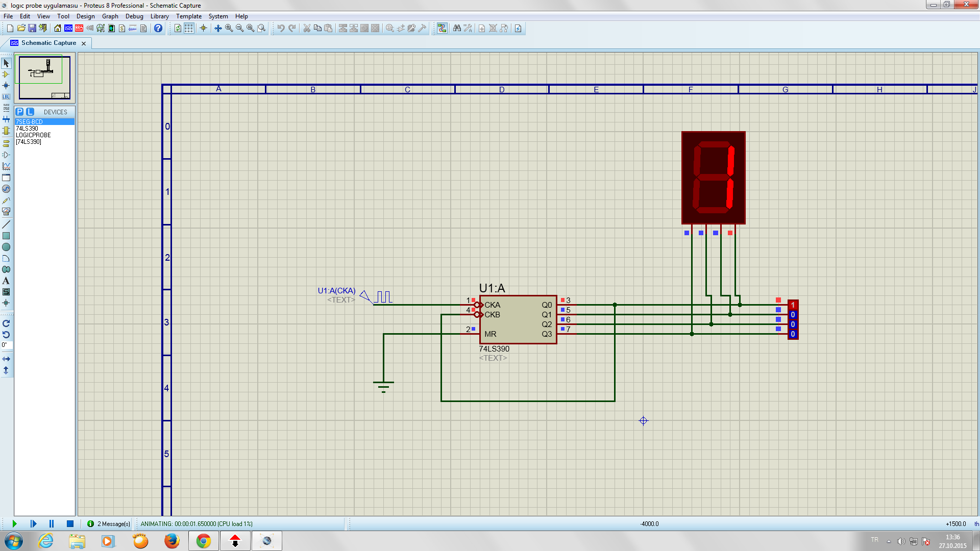Click the Rotate Clockwise arrow icon
980x551 pixels.
[x=6, y=323]
